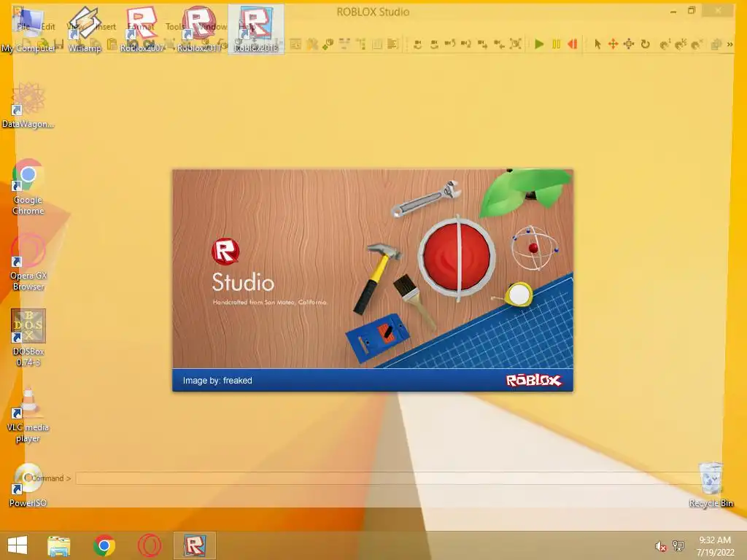The width and height of the screenshot is (747, 560).
Task: Click the Roblox Studio taskbar button
Action: 194,545
